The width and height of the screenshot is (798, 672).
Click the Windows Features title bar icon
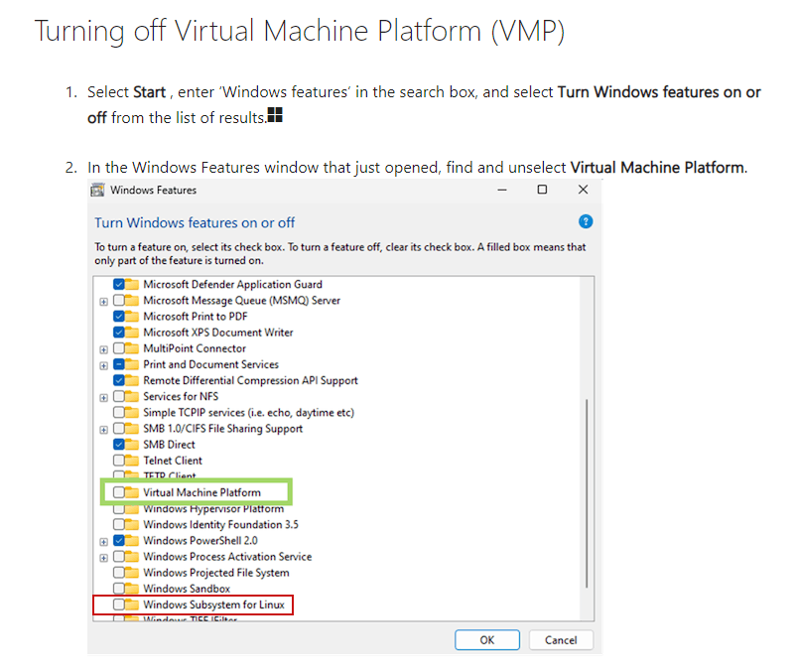[x=96, y=190]
